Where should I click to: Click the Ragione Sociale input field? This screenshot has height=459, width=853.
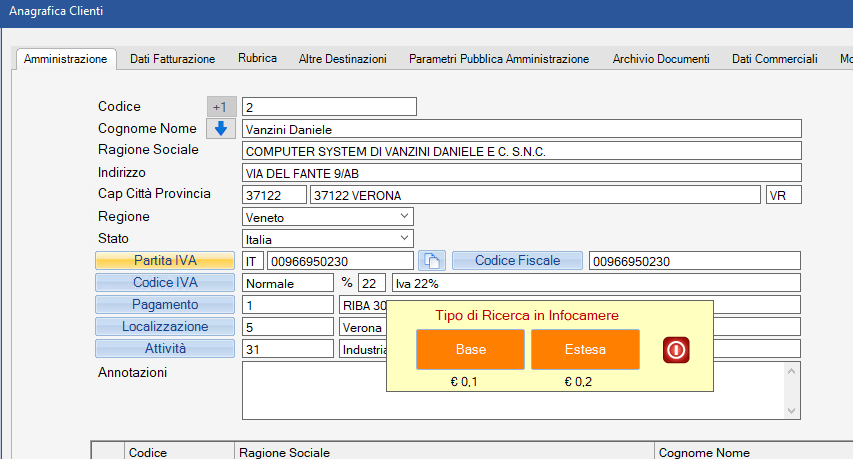click(x=521, y=151)
